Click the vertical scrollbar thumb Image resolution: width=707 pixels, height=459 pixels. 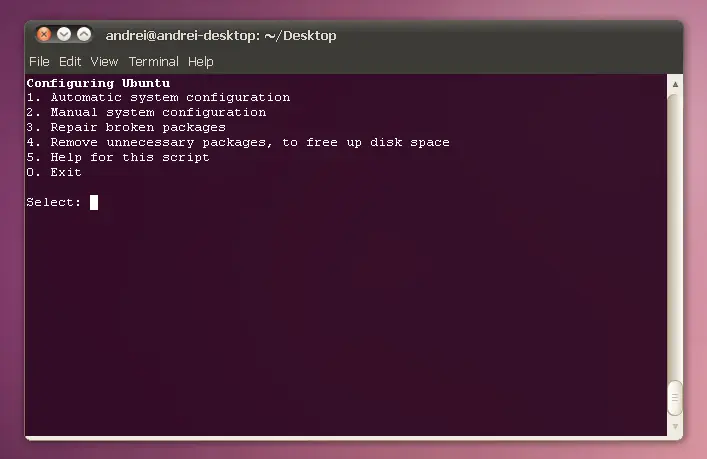pyautogui.click(x=675, y=398)
